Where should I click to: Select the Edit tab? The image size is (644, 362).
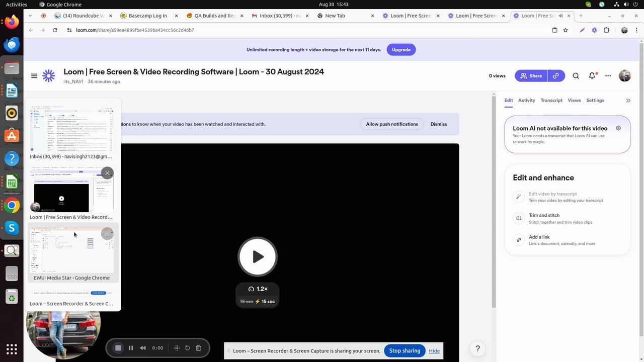coord(509,101)
